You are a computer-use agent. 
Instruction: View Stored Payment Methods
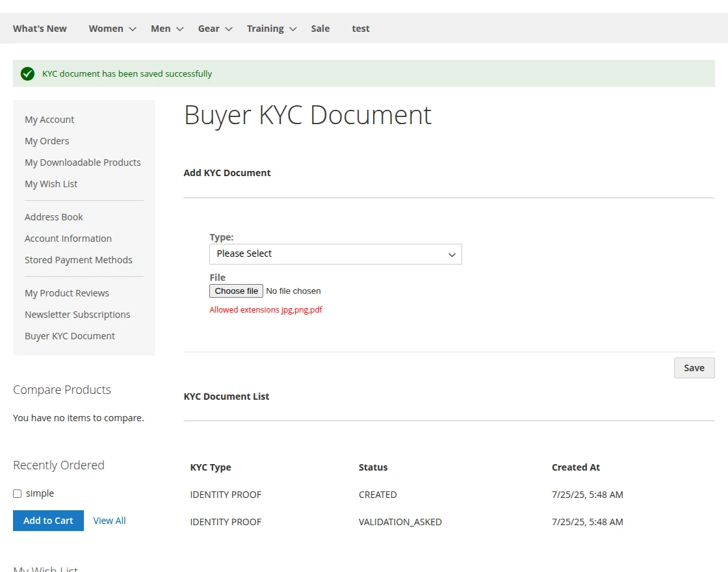pos(78,260)
